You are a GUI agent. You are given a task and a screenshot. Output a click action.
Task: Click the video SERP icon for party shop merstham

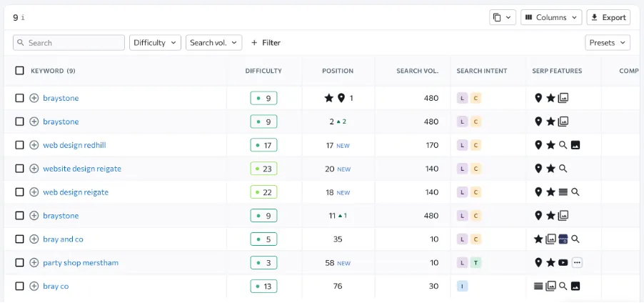coord(563,262)
